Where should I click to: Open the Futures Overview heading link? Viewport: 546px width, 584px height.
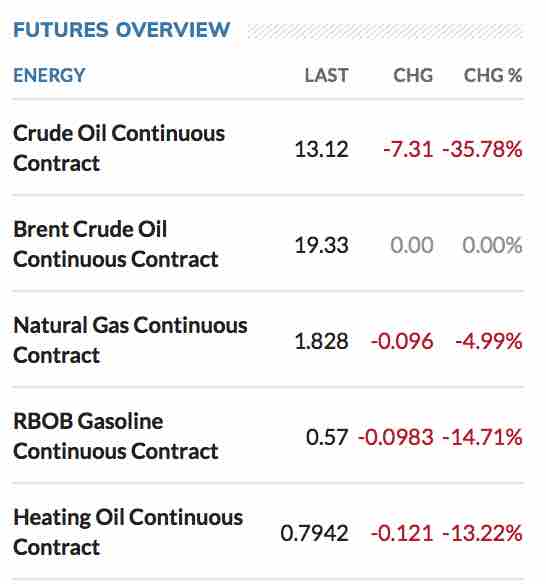[121, 30]
